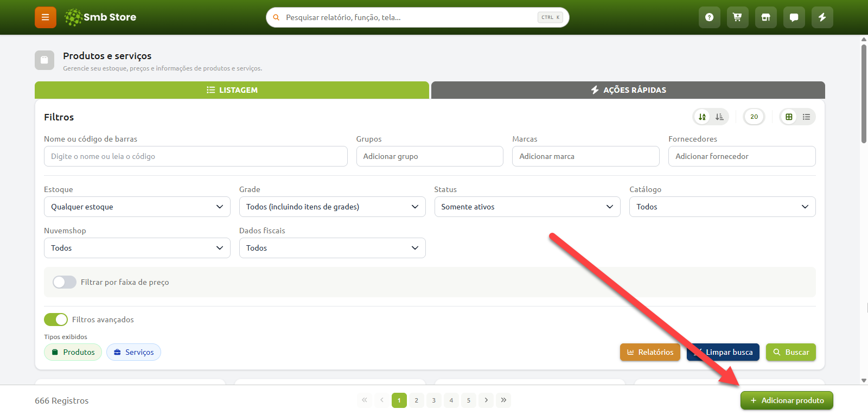Screen dimensions: 868x415
Task: Toggle the Produtos type chip
Action: tap(73, 352)
